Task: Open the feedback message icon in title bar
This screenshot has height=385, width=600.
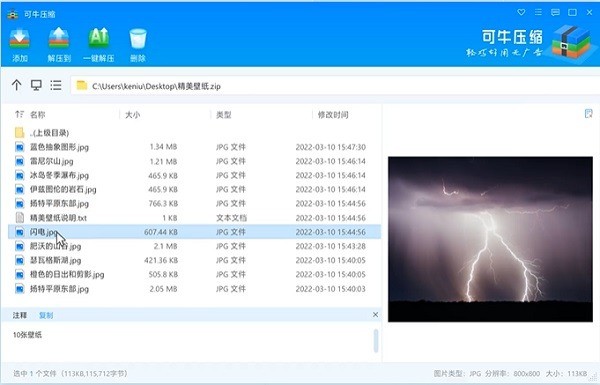Action: click(555, 13)
